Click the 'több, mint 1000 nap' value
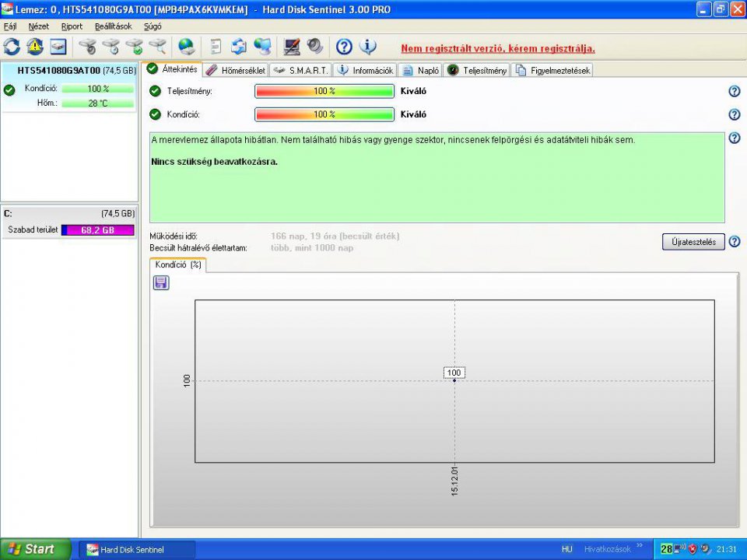This screenshot has width=747, height=560. 312,247
